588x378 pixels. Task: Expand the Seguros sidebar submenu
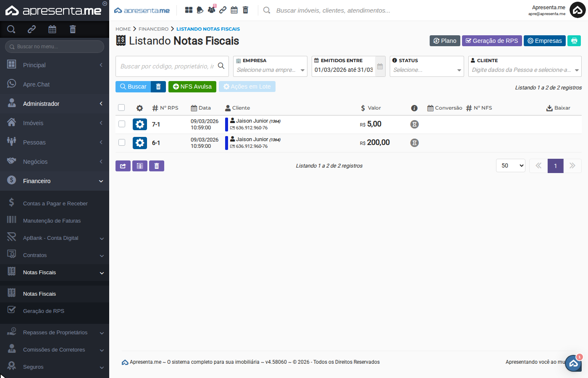tap(55, 367)
